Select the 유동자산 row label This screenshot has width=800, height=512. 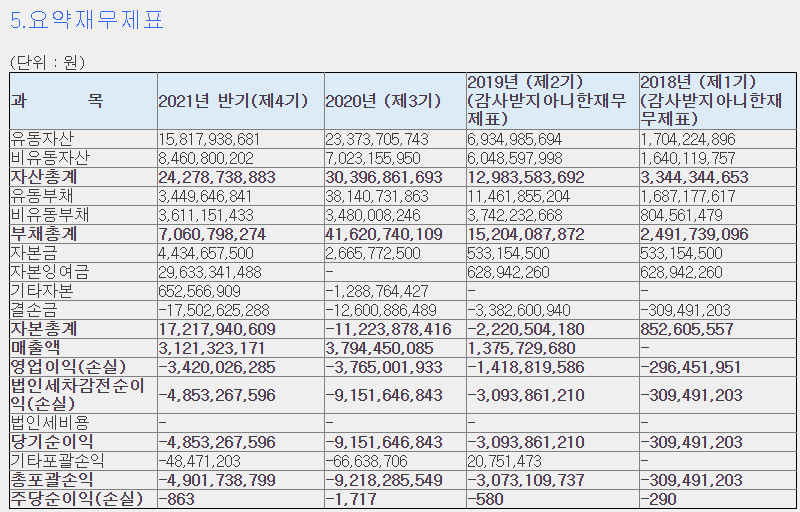point(42,139)
